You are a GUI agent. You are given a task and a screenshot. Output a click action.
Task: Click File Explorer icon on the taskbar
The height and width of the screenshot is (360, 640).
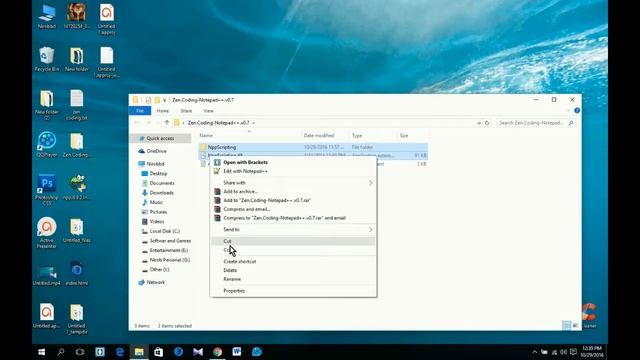[139, 352]
